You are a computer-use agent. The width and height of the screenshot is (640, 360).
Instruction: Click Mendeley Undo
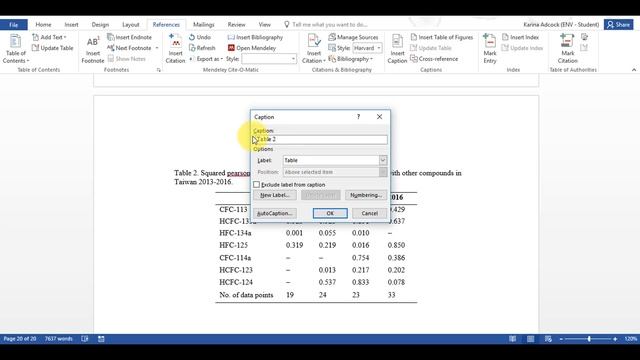(200, 37)
